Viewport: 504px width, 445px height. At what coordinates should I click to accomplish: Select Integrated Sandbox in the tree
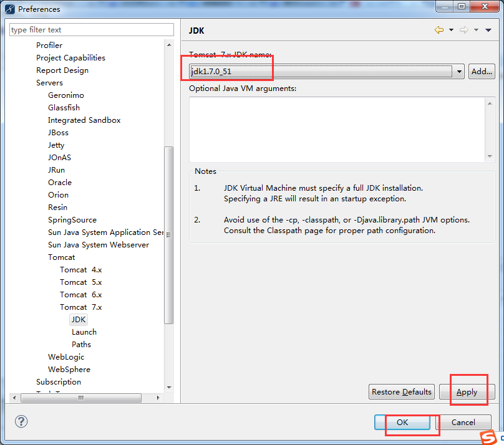coord(84,120)
